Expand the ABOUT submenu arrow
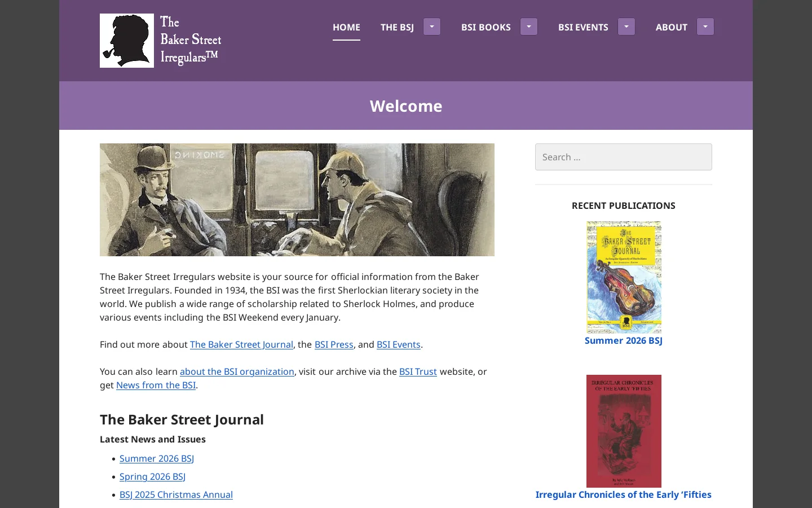The width and height of the screenshot is (812, 508). (x=705, y=27)
